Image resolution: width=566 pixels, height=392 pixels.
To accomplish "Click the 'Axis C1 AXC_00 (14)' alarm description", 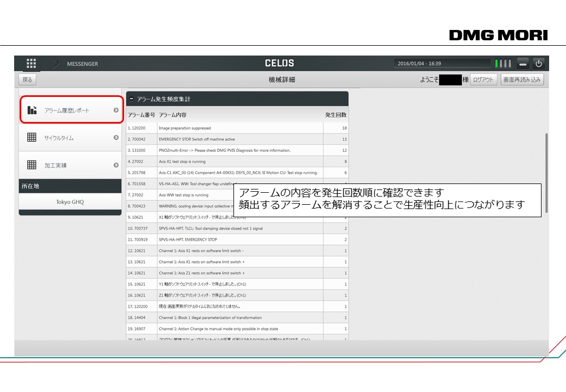I will coord(238,173).
